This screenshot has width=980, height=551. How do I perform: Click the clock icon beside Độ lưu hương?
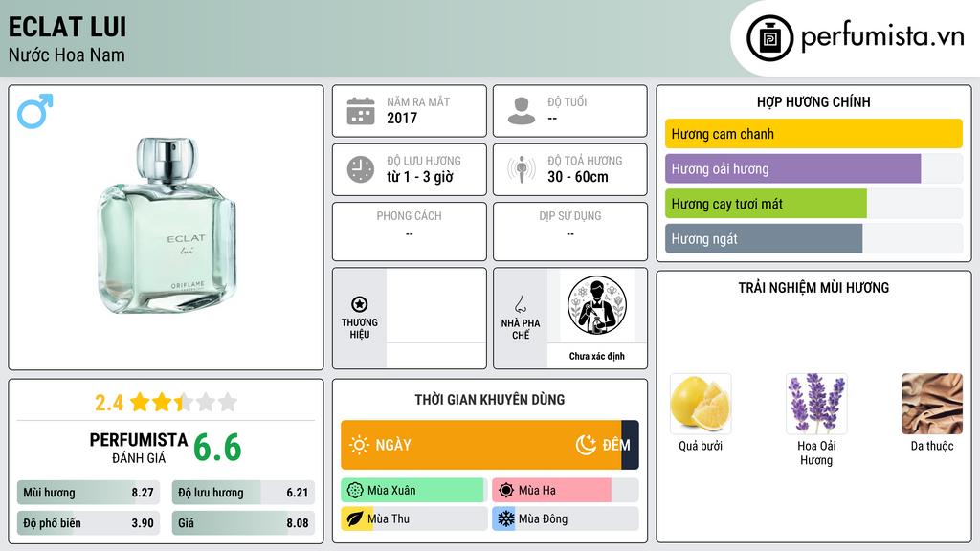[x=361, y=169]
